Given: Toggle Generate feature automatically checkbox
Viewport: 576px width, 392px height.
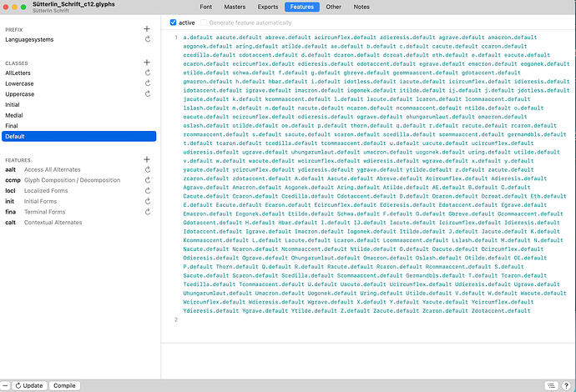Looking at the screenshot, I should point(204,23).
